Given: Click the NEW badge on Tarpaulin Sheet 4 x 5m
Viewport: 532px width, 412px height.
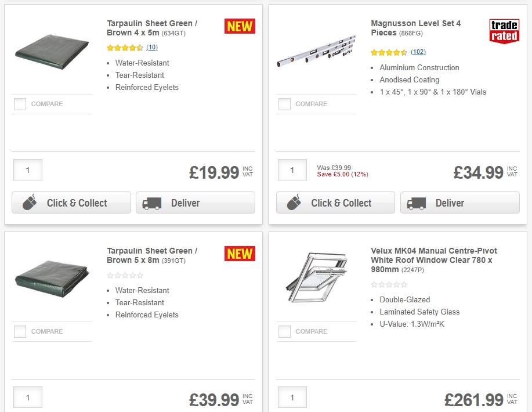Looking at the screenshot, I should click(240, 26).
